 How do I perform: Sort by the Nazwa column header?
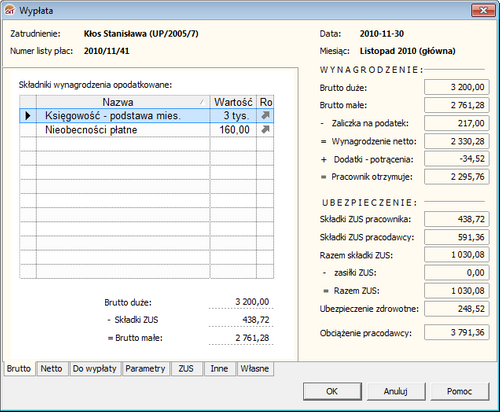123,102
